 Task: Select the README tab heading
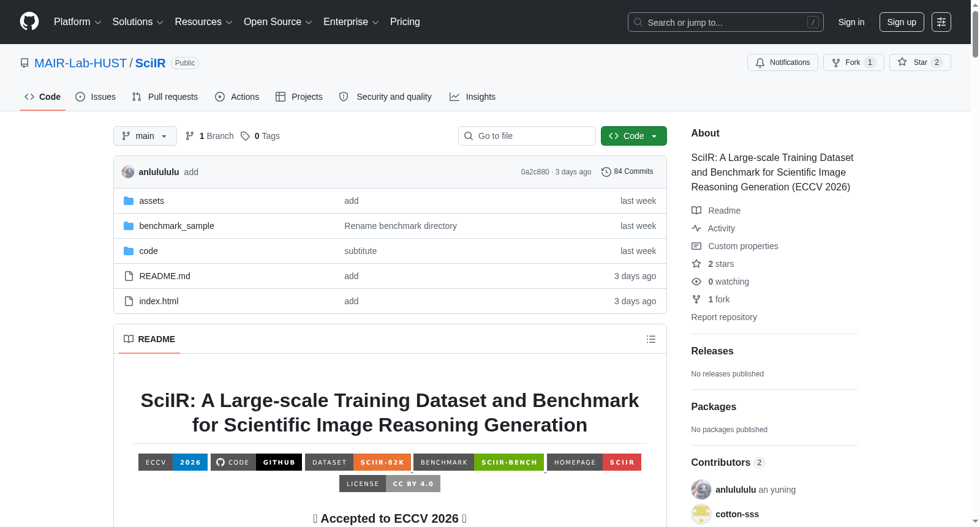(x=149, y=339)
